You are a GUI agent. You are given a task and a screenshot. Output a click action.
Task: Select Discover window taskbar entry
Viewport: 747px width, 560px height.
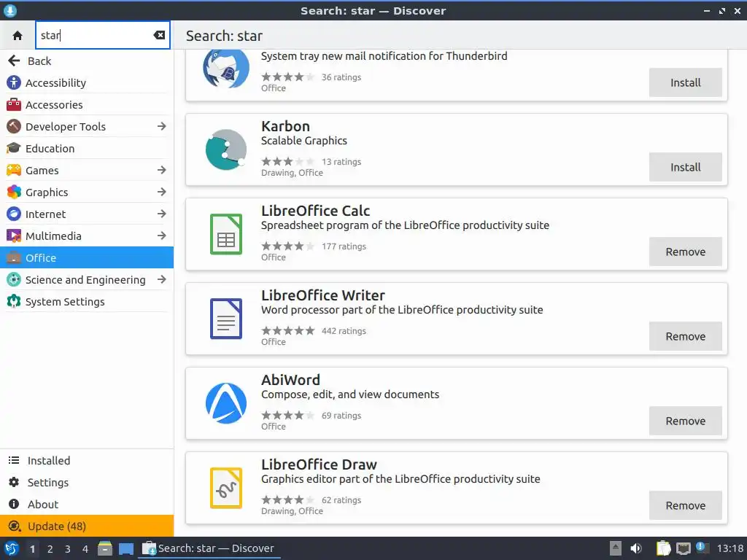pos(209,548)
